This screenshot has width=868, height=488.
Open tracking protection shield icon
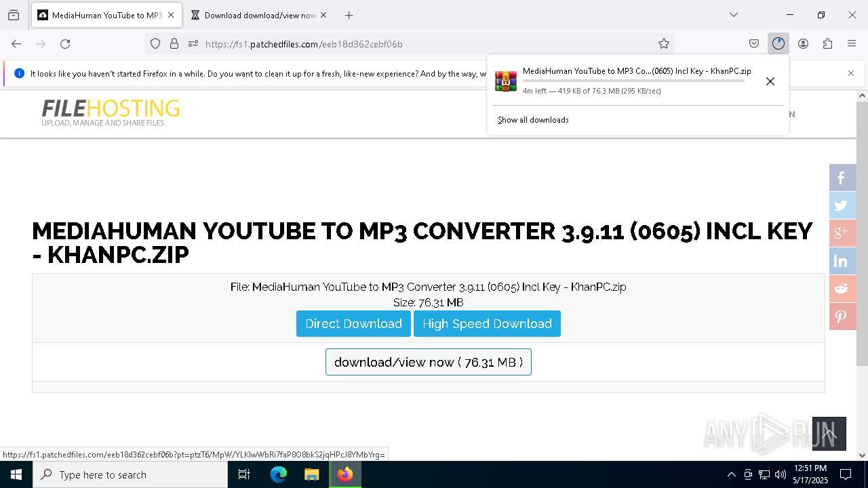click(x=155, y=43)
